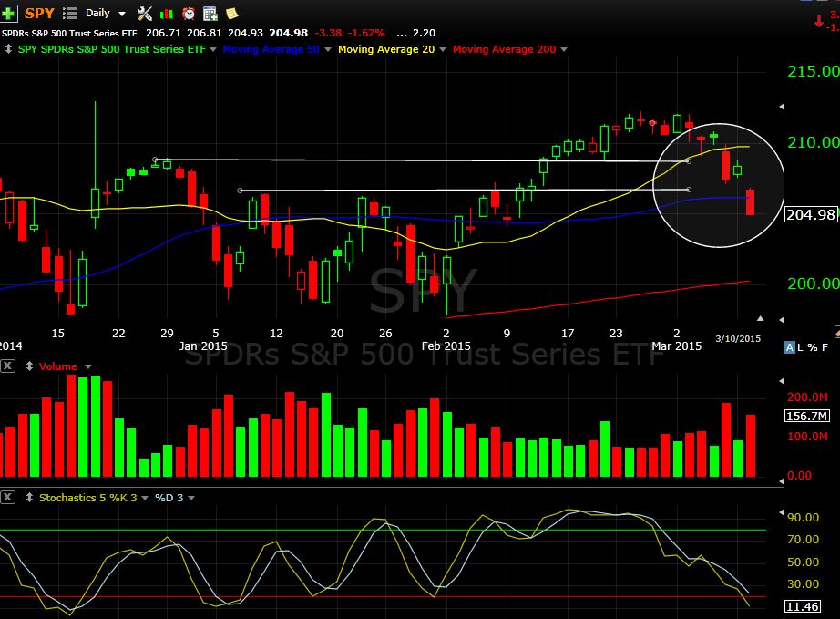Open the symbol list icon beside SPY
840x619 pixels.
coord(69,14)
